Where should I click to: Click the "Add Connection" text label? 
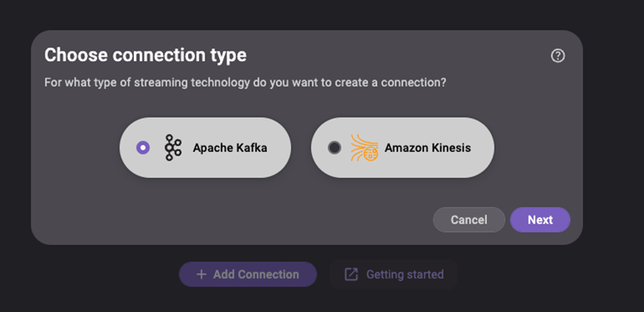pyautogui.click(x=256, y=274)
